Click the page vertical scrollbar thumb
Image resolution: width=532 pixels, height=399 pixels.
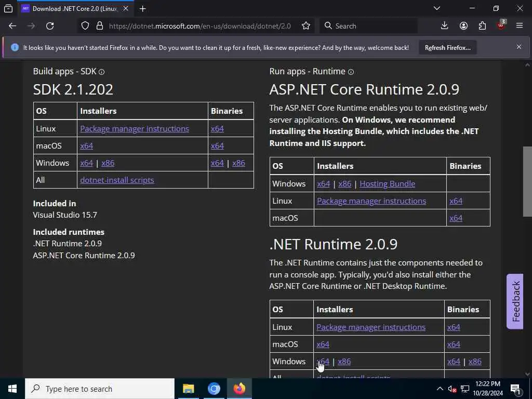pyautogui.click(x=527, y=181)
